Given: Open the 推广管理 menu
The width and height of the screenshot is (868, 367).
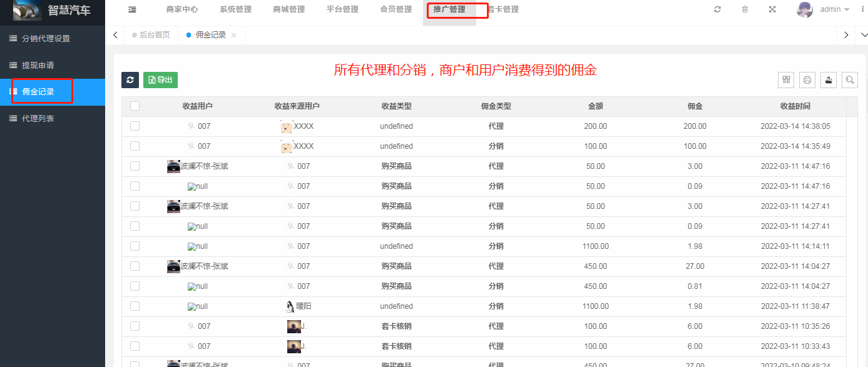Looking at the screenshot, I should [449, 9].
